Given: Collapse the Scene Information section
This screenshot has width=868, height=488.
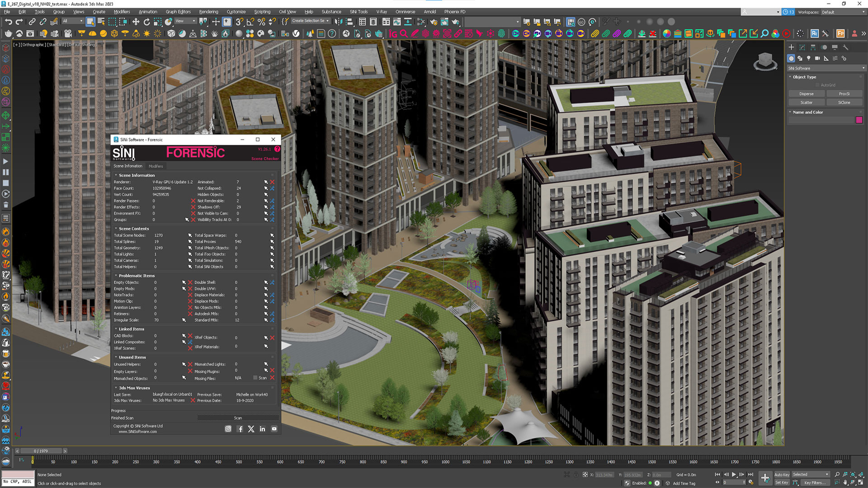Looking at the screenshot, I should pyautogui.click(x=116, y=175).
